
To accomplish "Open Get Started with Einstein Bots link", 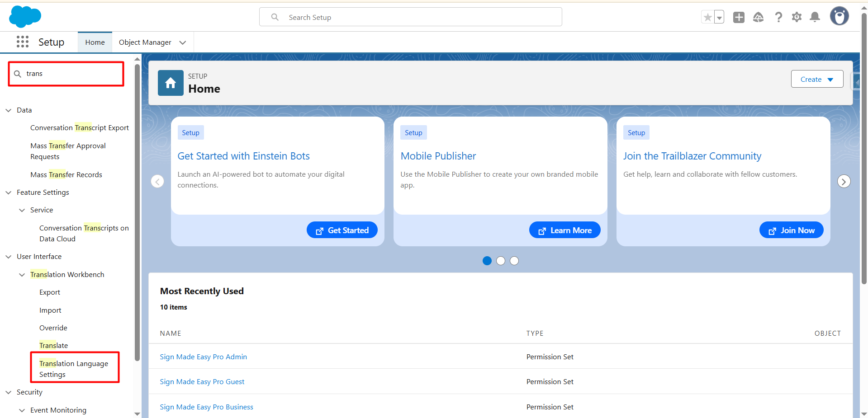I will point(244,156).
